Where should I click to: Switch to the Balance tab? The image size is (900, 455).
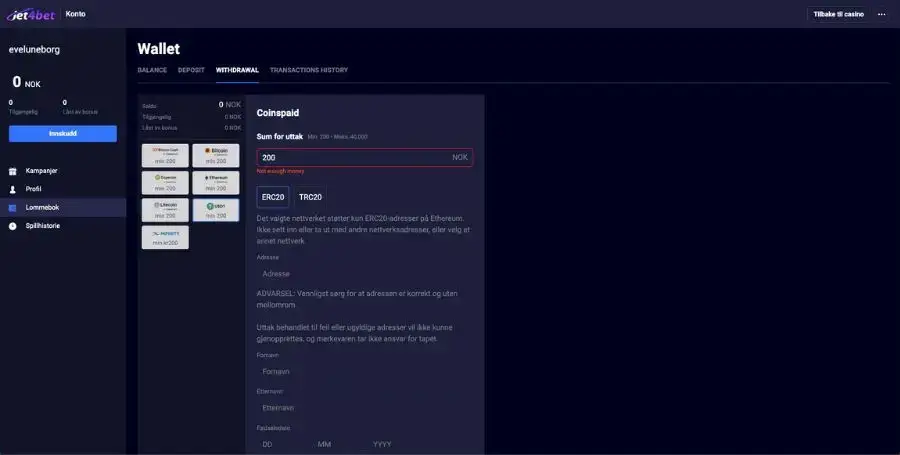(152, 70)
